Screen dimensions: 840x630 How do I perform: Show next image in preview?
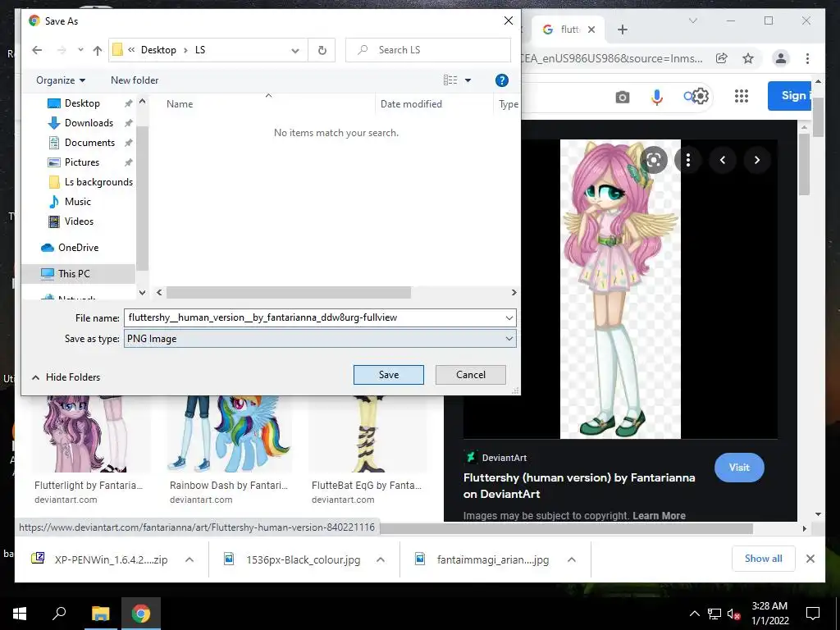click(757, 160)
